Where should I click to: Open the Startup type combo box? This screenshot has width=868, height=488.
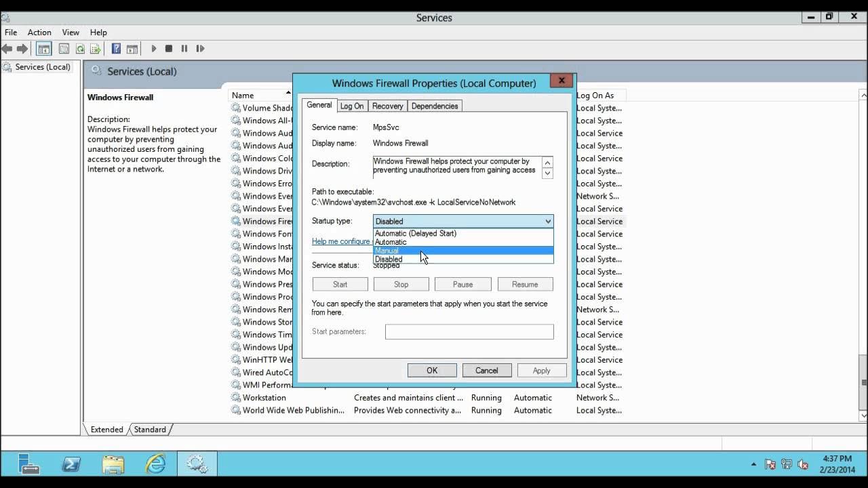[463, 221]
